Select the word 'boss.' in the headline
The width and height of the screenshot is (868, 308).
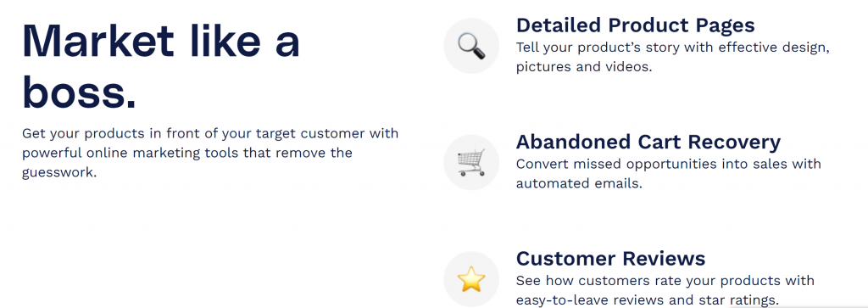[x=79, y=92]
